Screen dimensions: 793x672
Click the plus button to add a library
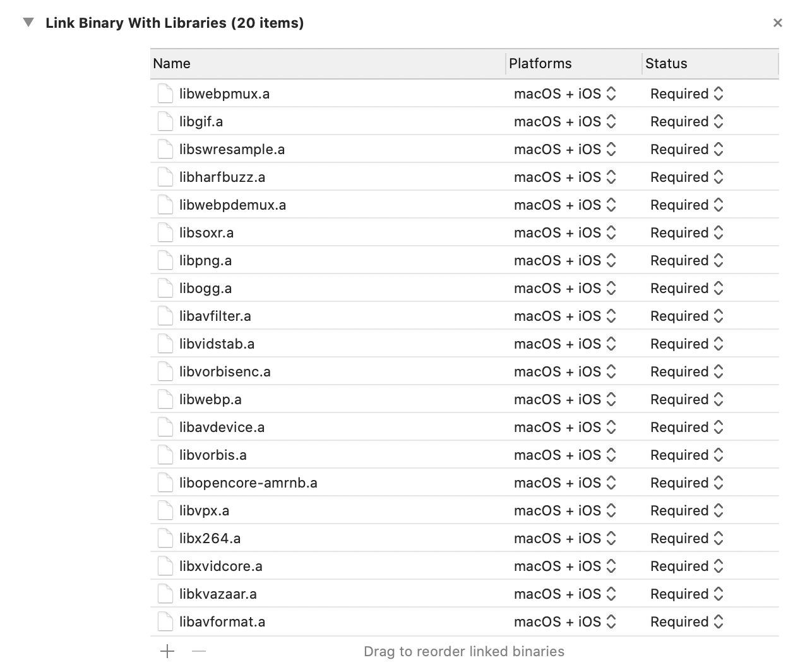tap(167, 651)
